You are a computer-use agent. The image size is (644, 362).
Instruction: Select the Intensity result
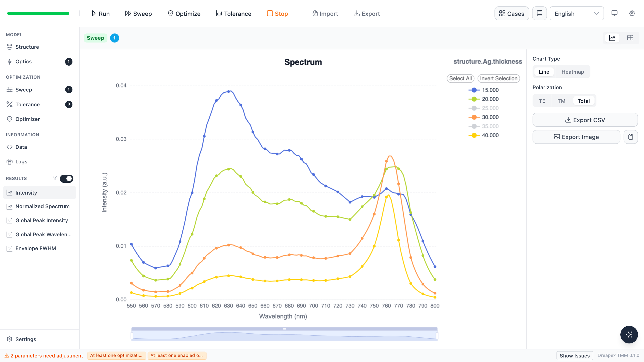point(39,193)
